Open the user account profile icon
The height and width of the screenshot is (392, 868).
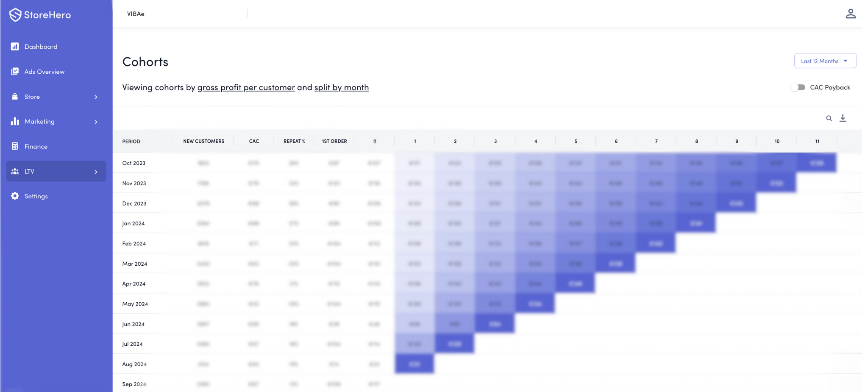(x=851, y=14)
